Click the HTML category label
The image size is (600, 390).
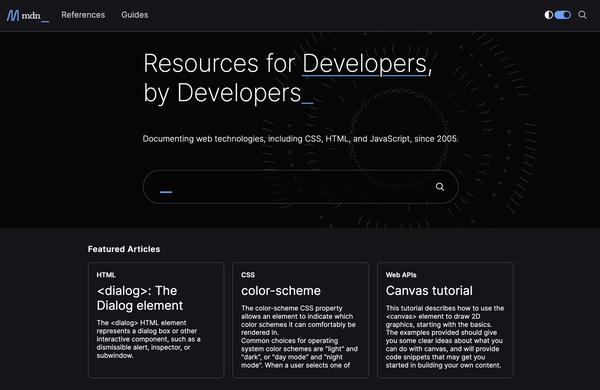click(x=106, y=275)
